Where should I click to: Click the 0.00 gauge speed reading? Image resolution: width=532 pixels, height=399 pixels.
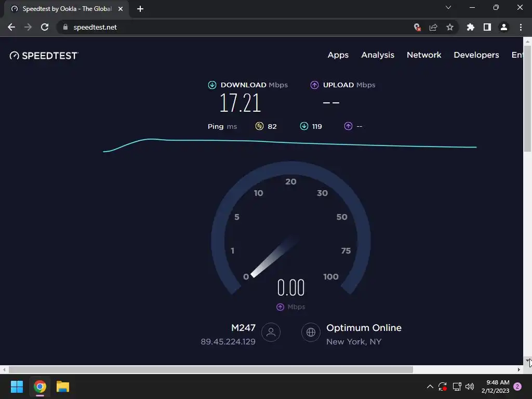click(x=291, y=288)
